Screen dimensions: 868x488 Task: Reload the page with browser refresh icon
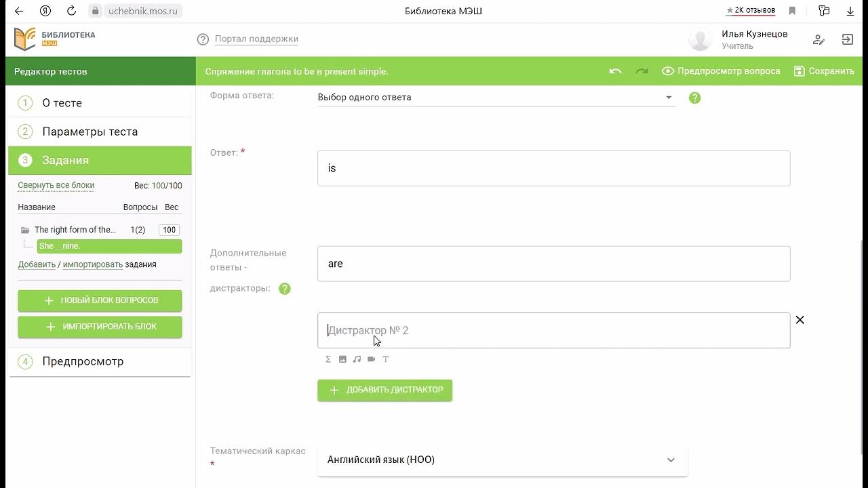(72, 11)
